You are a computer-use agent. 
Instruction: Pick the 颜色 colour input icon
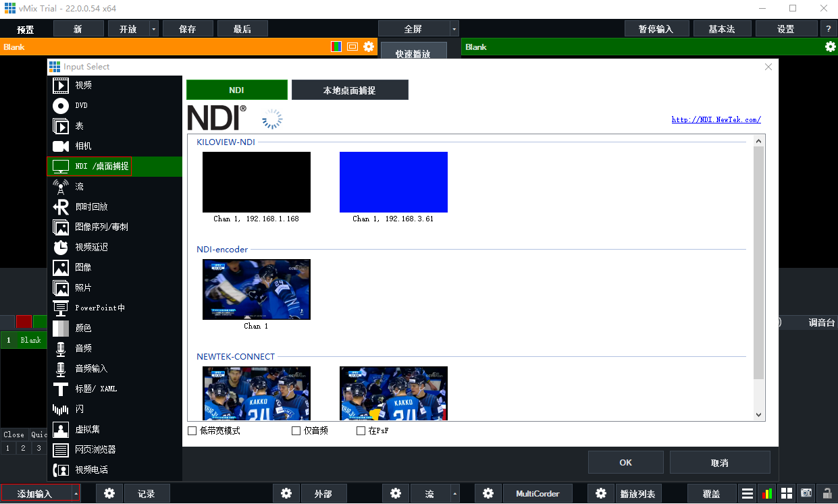(61, 328)
